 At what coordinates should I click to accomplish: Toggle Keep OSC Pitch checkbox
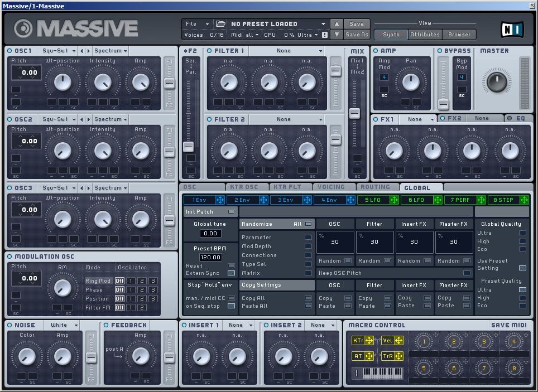(x=467, y=273)
